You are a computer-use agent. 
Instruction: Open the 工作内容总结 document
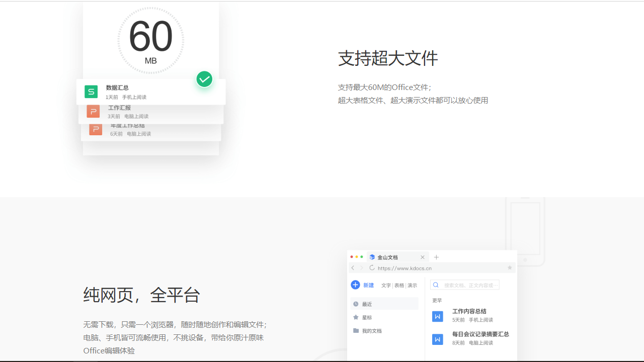[x=469, y=311]
